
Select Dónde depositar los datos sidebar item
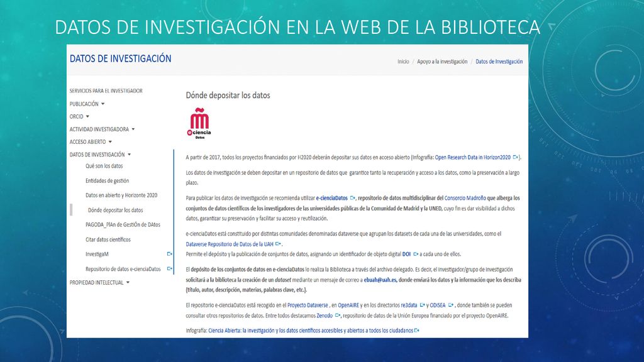[116, 210]
